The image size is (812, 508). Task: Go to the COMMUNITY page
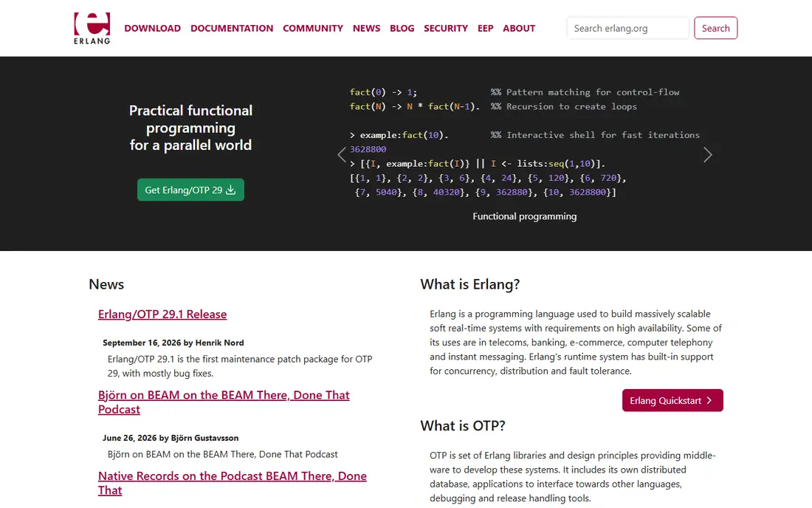pos(313,29)
